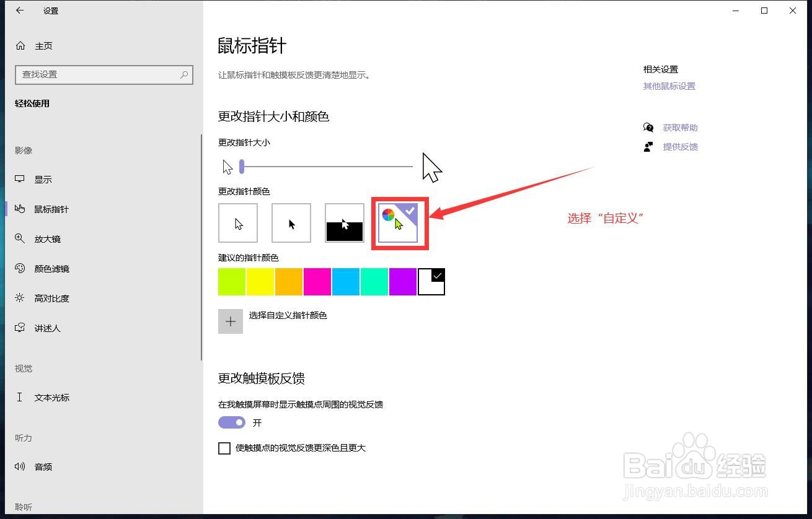Click the search magnifier icon
This screenshot has height=519, width=812.
[184, 74]
